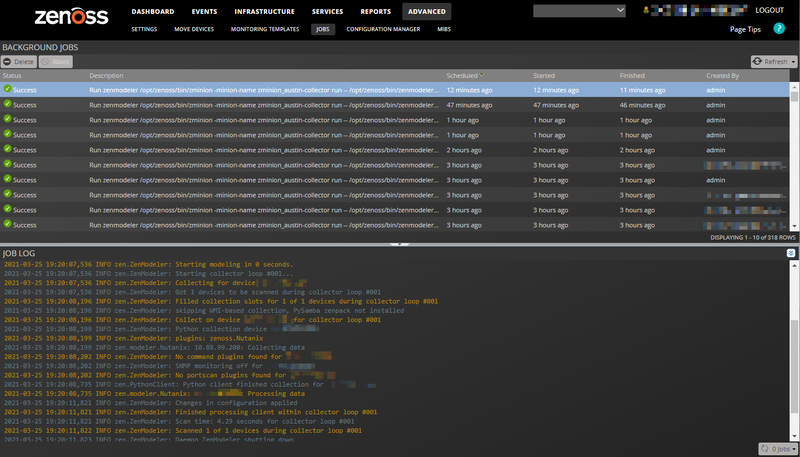The image size is (800, 457).
Task: Click 'Scan time: 4.29 seconds' log line
Action: [179, 421]
